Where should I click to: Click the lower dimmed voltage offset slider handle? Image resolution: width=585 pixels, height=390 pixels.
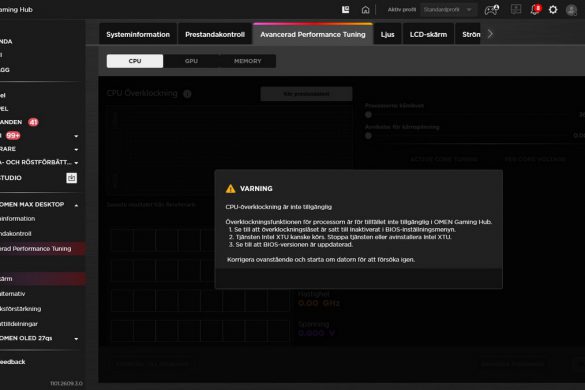click(x=368, y=135)
